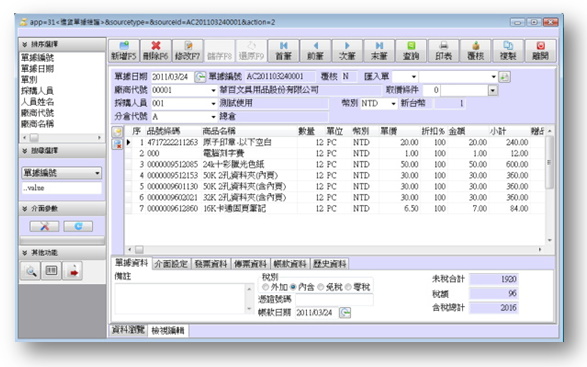Select the 外加 tax radio button

pyautogui.click(x=265, y=287)
